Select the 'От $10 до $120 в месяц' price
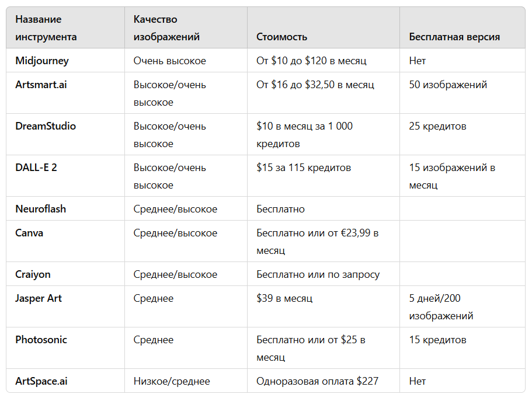 coord(311,61)
